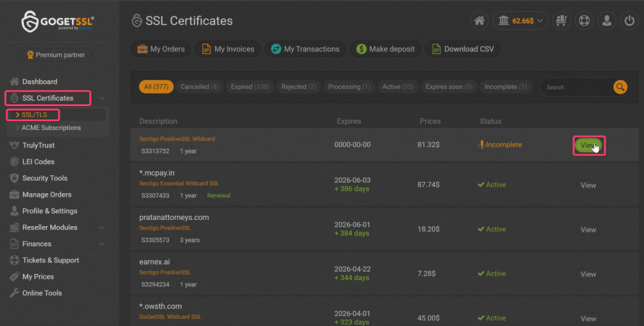The width and height of the screenshot is (644, 326).
Task: Click Sectigo Essential Wildcard SSL link
Action: tap(179, 183)
